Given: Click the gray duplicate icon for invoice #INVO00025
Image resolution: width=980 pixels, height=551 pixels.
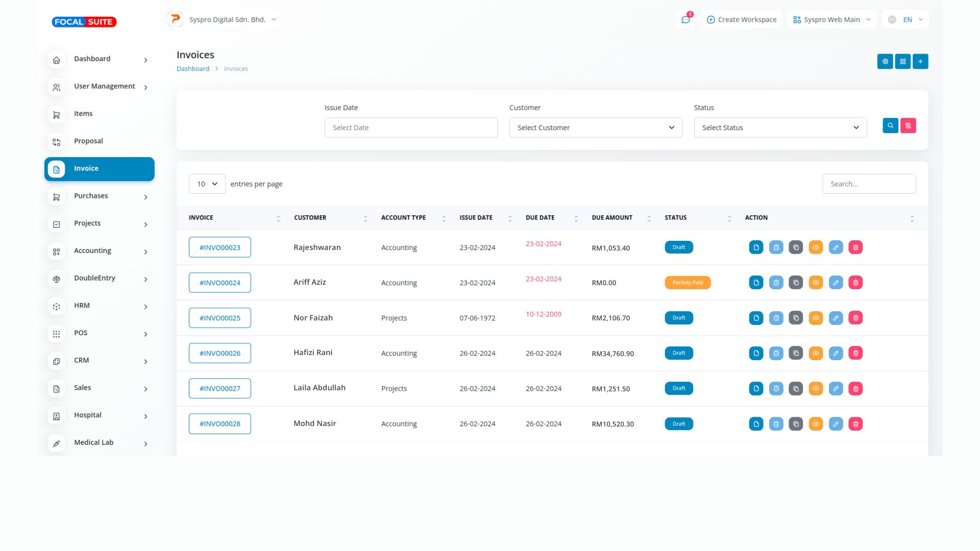Looking at the screenshot, I should coord(796,318).
